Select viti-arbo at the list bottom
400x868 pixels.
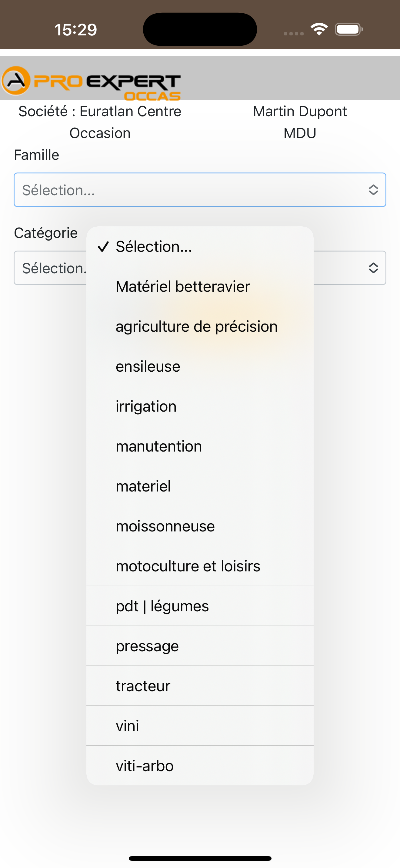(200, 766)
